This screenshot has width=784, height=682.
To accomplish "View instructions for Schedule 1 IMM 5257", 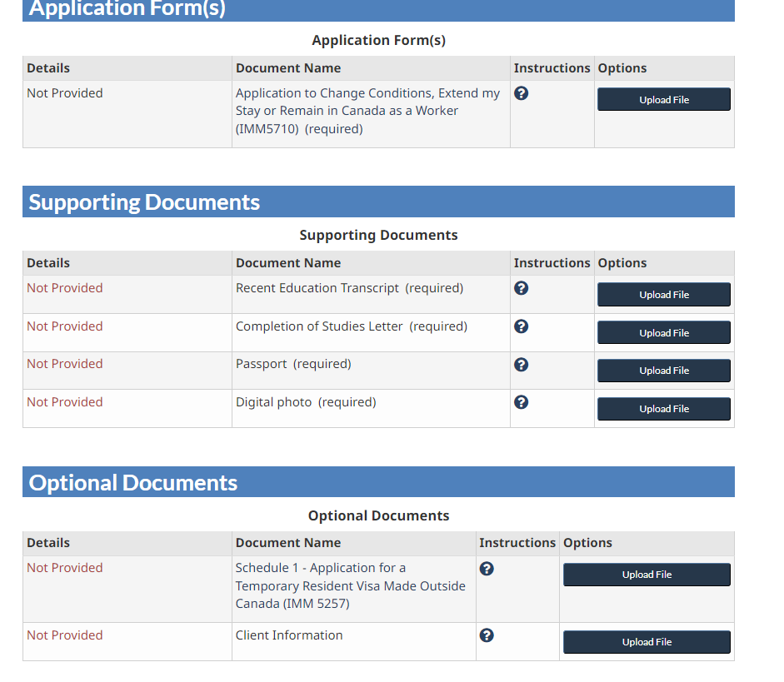I will coord(487,568).
